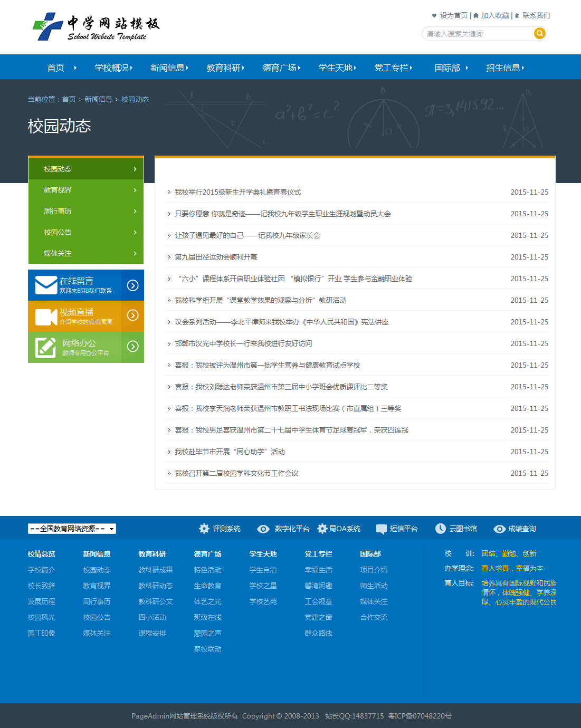
Task: Click the eye icon beside 数字化平台
Action: (263, 529)
